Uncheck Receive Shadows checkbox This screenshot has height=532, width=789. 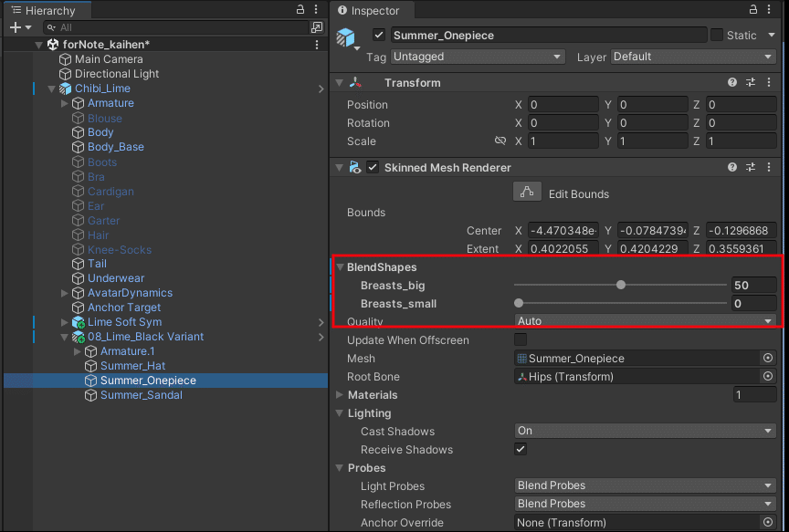(521, 450)
